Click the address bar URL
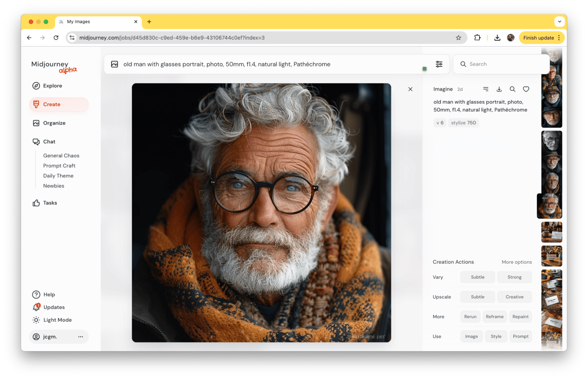This screenshot has height=379, width=588. click(x=172, y=38)
